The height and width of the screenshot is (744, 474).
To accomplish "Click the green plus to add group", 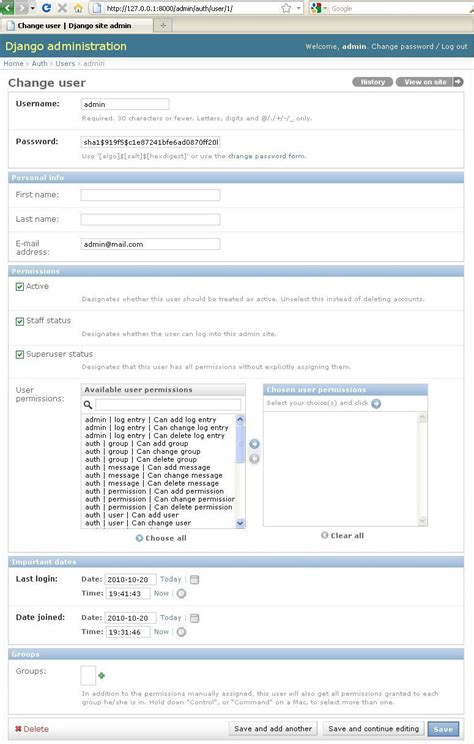I will coord(101,675).
